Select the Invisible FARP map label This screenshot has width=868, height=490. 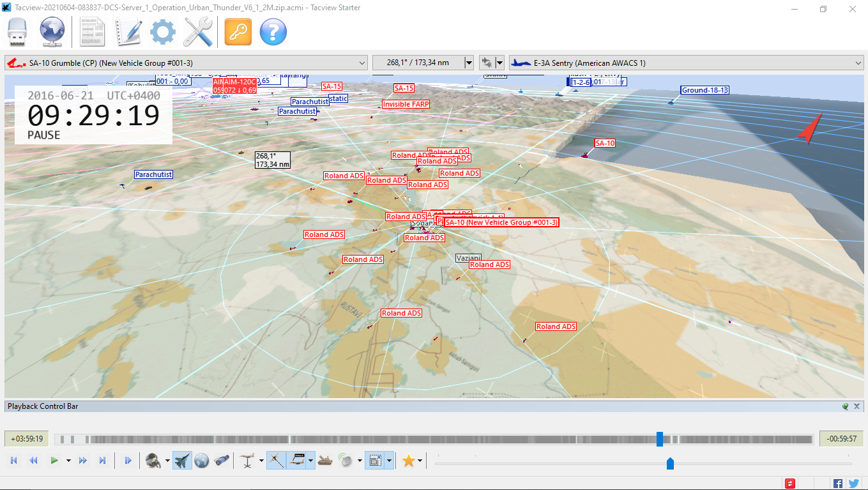(x=406, y=104)
